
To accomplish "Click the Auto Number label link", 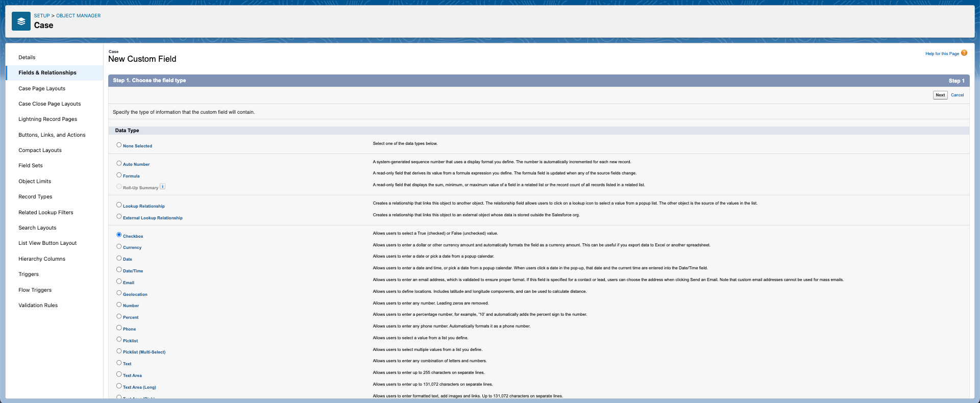I will click(x=136, y=164).
